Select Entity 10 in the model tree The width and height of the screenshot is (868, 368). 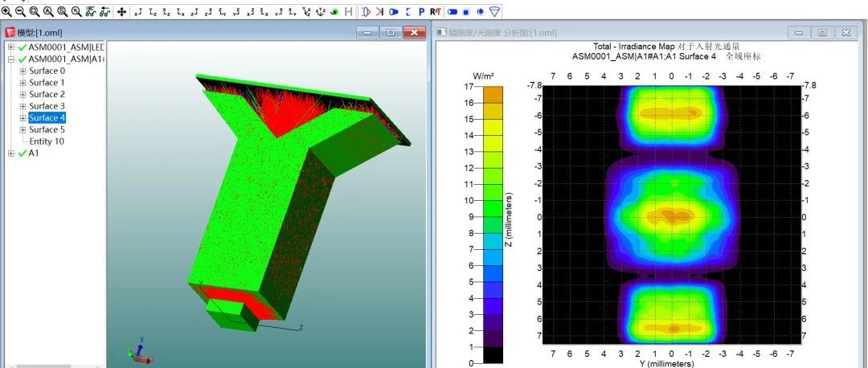47,141
